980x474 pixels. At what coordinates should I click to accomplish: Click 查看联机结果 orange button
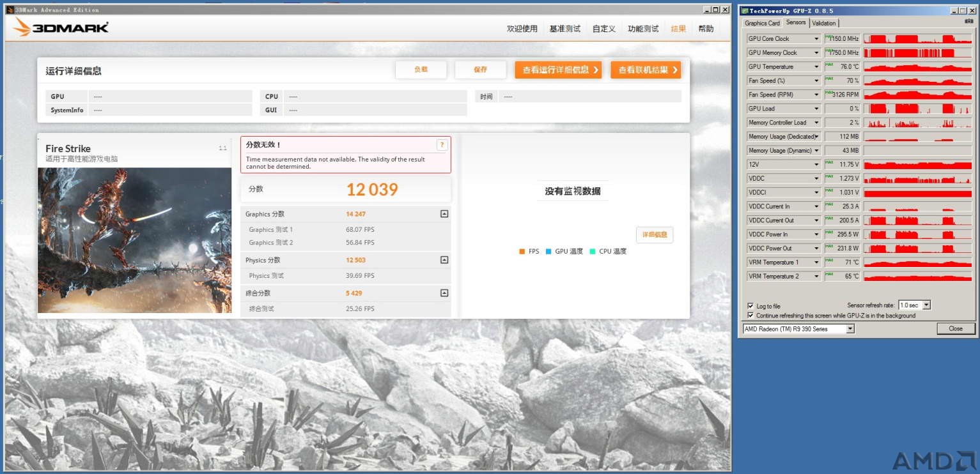(646, 70)
